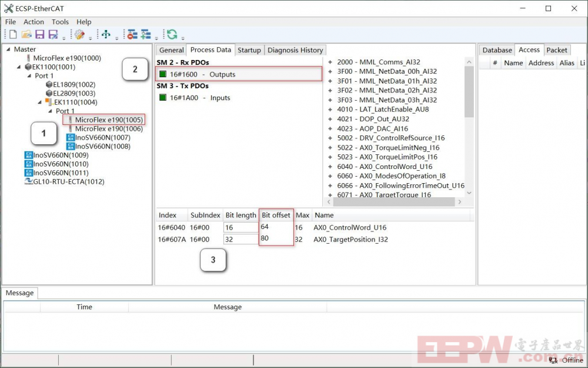Click the InoSV660N(1008) drive icon
The height and width of the screenshot is (368, 588).
pos(71,146)
